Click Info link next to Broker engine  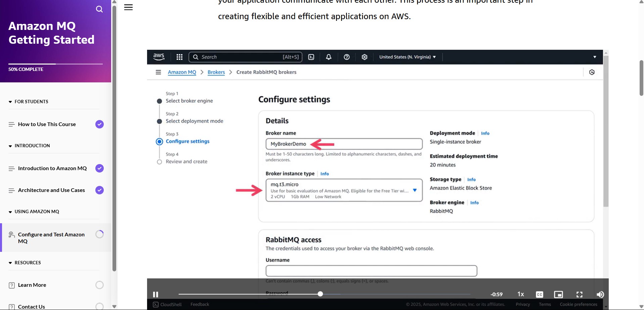pyautogui.click(x=474, y=203)
